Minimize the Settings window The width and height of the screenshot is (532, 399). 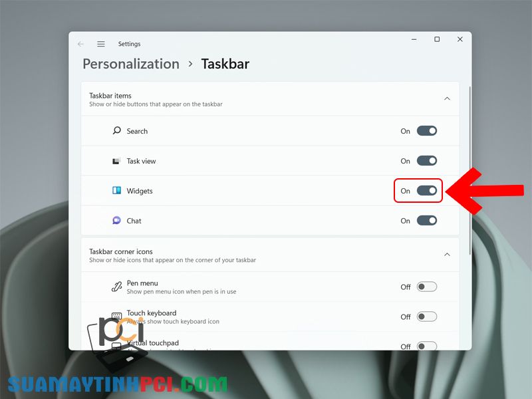click(414, 39)
